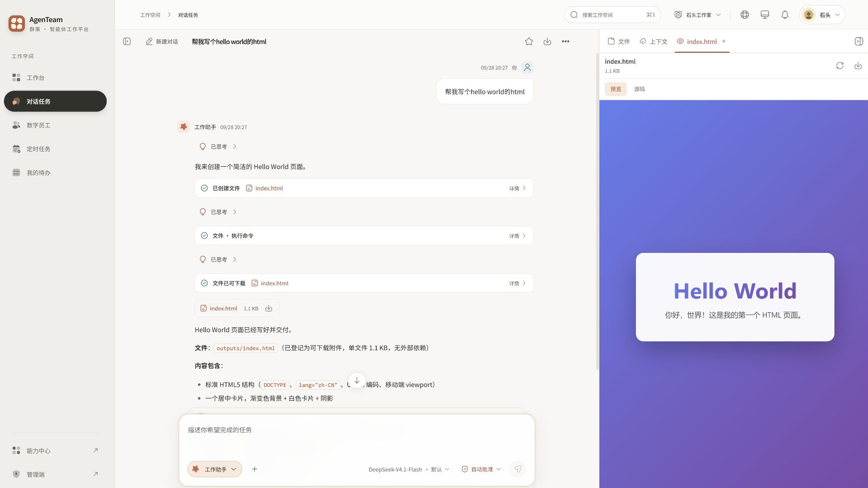
Task: Open 定时任务 scheduled tasks
Action: 55,149
